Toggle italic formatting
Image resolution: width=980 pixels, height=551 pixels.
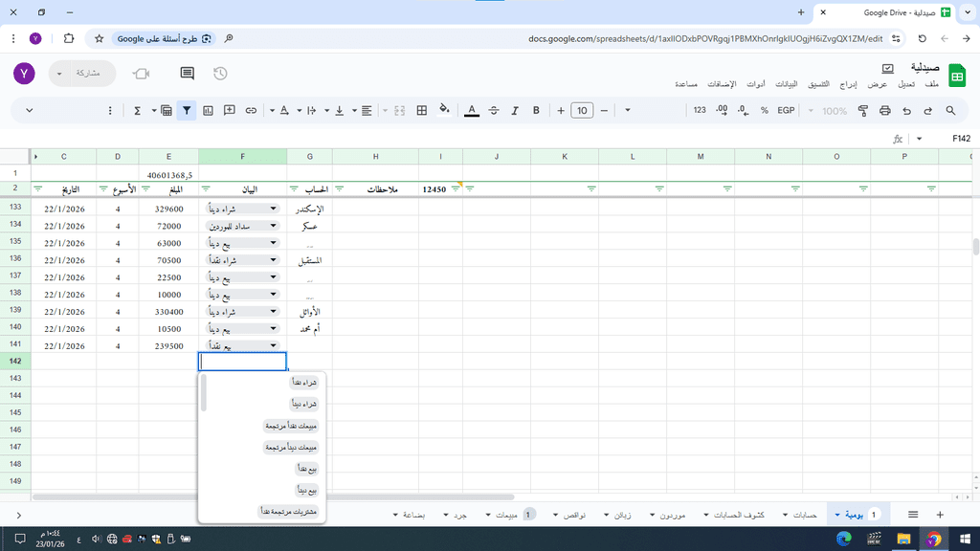[515, 111]
